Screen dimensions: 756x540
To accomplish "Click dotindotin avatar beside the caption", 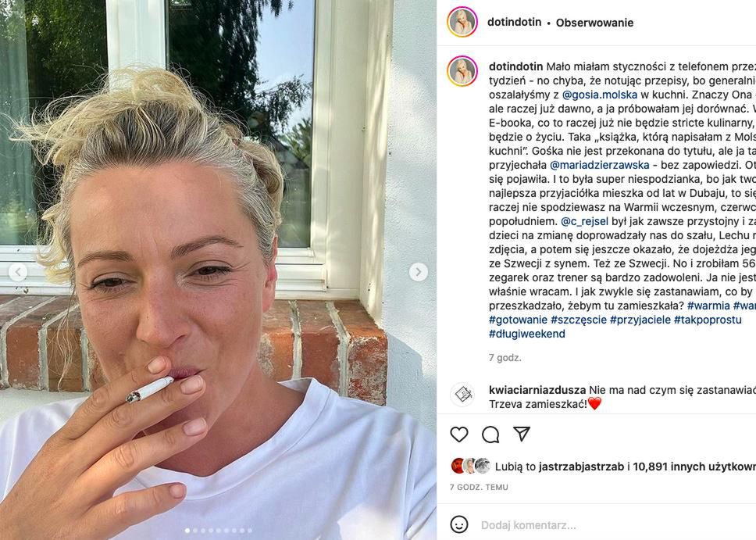I will 462,71.
